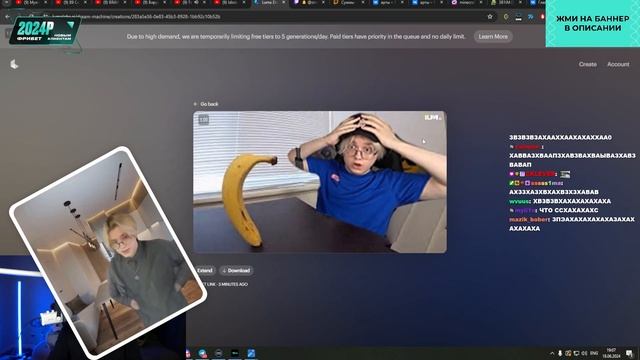Download the generated banana video
Image resolution: width=640 pixels, height=360 pixels.
(236, 270)
